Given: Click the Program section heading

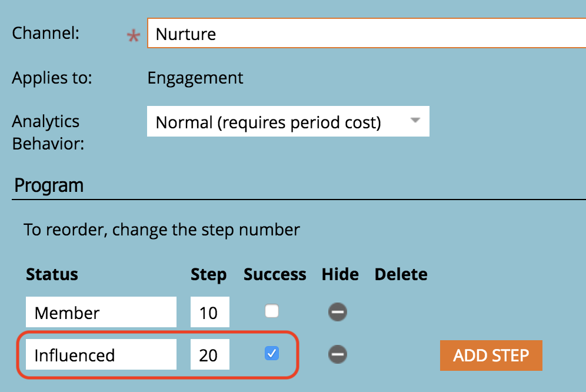Looking at the screenshot, I should [49, 186].
